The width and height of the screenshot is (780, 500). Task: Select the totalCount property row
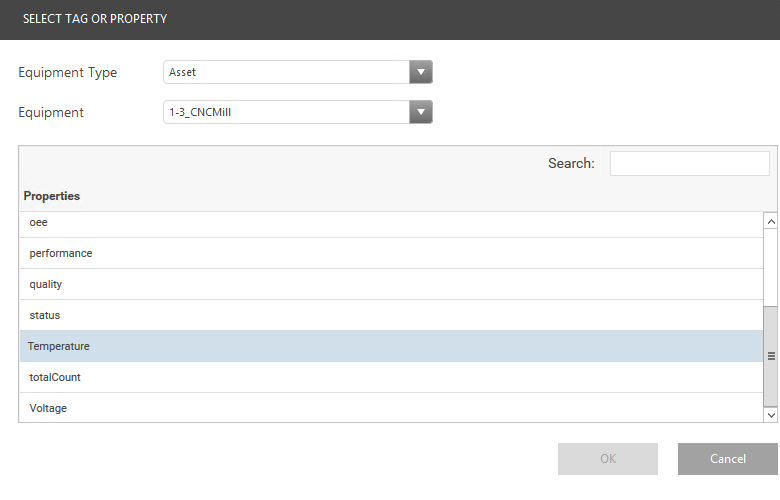click(x=390, y=377)
